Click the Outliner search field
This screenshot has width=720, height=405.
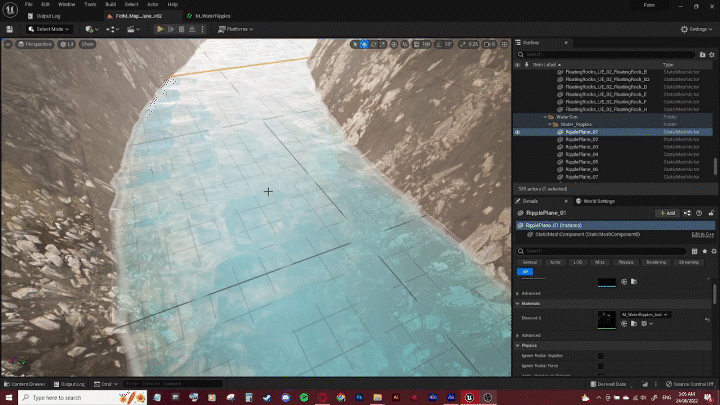click(x=606, y=54)
